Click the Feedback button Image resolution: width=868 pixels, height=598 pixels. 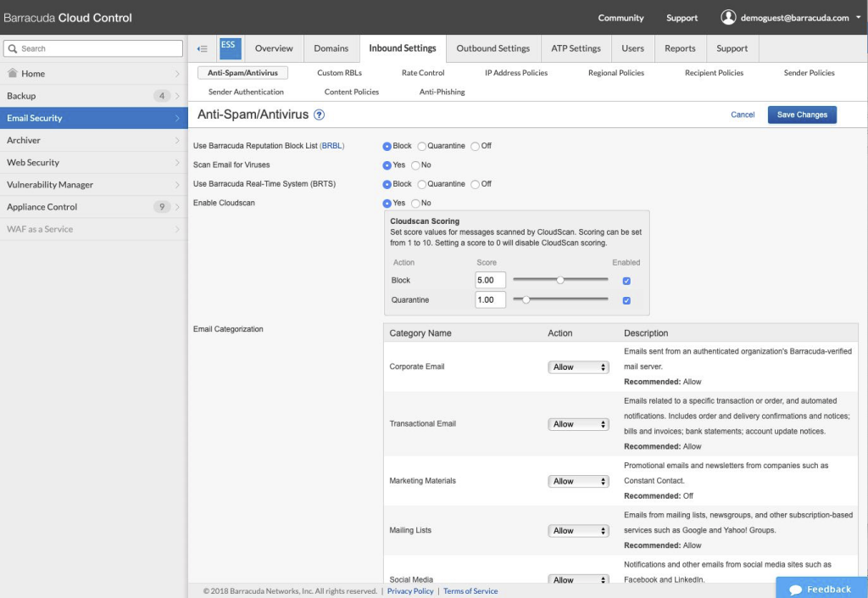(821, 588)
